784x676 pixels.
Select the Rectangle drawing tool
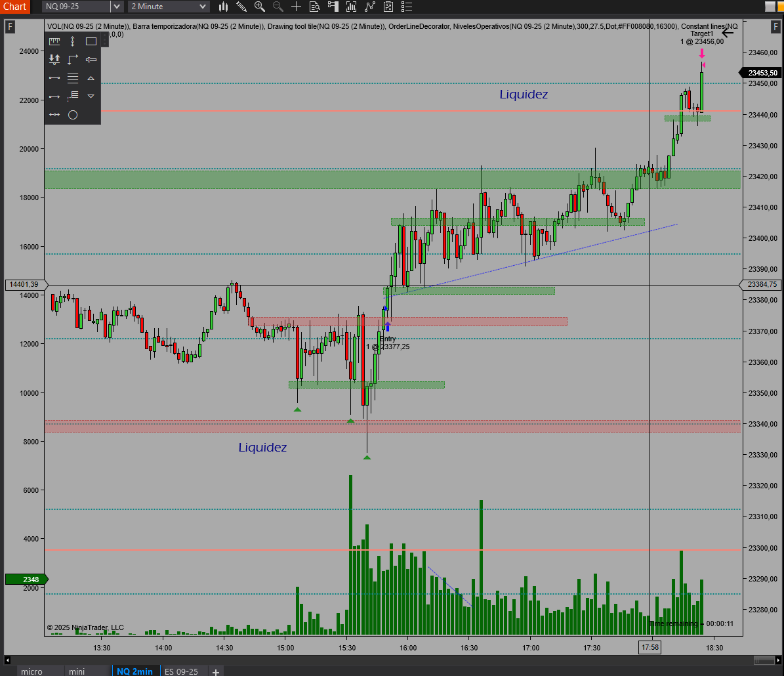91,41
